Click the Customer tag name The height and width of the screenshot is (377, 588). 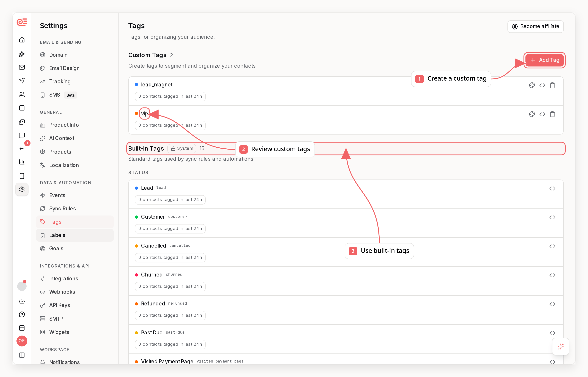[x=153, y=217]
